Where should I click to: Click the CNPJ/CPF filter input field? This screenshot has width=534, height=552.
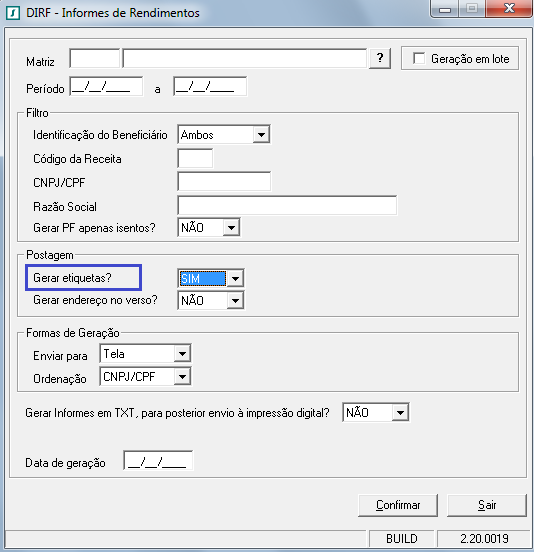coord(224,182)
